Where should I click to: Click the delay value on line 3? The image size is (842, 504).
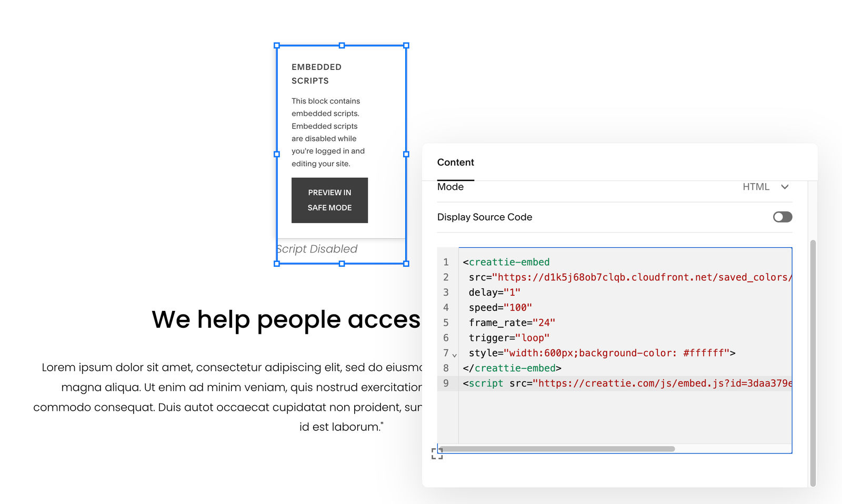click(512, 292)
